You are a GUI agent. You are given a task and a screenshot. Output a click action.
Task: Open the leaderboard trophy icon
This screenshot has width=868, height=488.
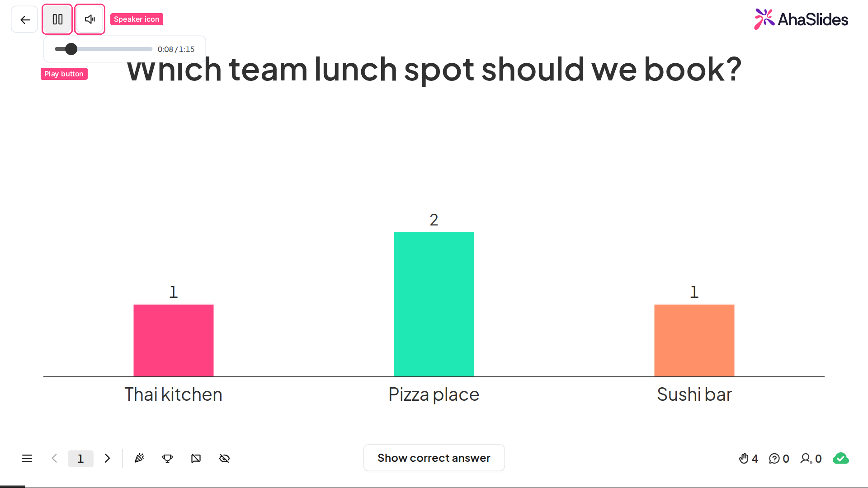(x=168, y=459)
